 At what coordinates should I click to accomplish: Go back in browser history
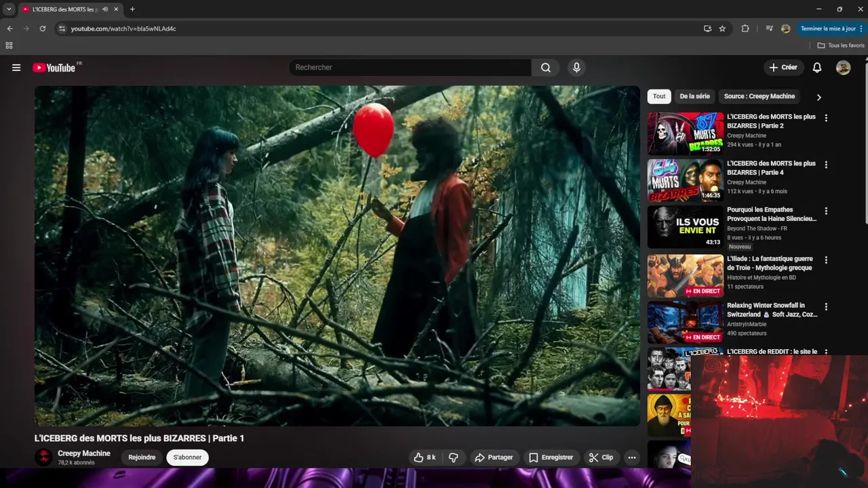[x=9, y=28]
